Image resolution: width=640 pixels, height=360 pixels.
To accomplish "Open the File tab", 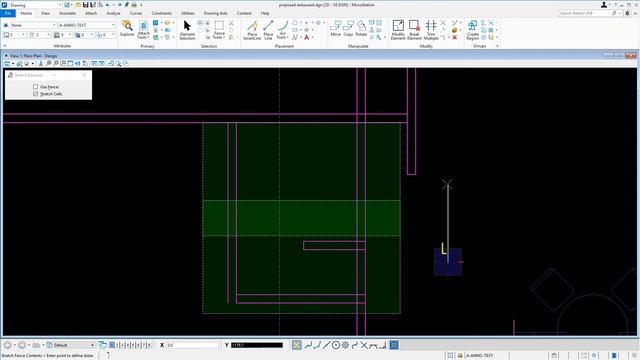I will (x=8, y=13).
